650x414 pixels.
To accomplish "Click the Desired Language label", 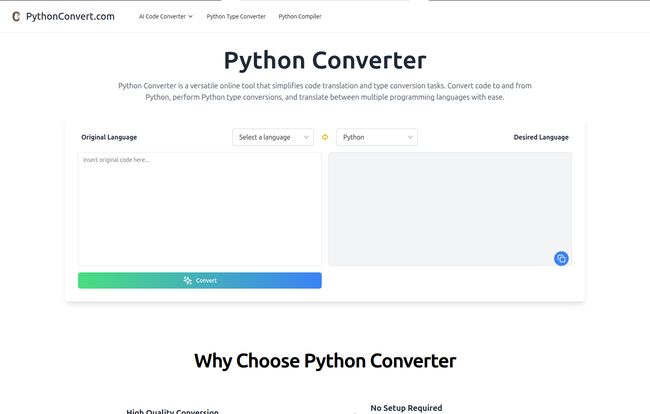I will coord(541,137).
